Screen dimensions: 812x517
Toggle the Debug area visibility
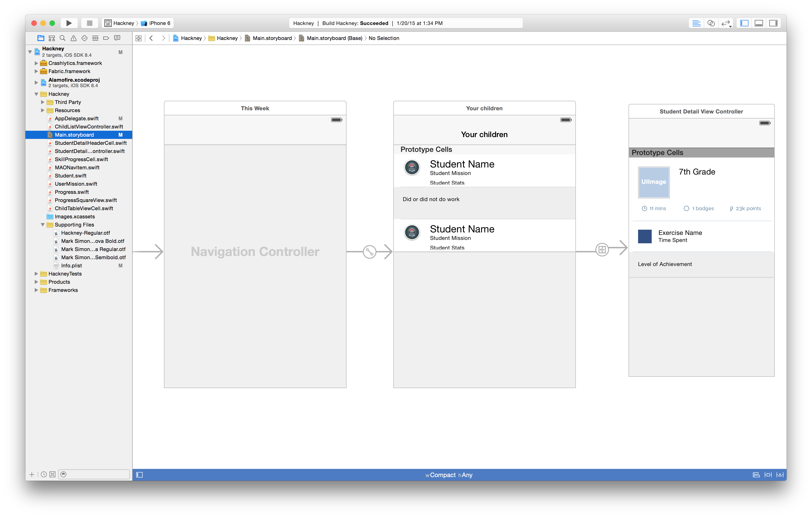(x=759, y=23)
